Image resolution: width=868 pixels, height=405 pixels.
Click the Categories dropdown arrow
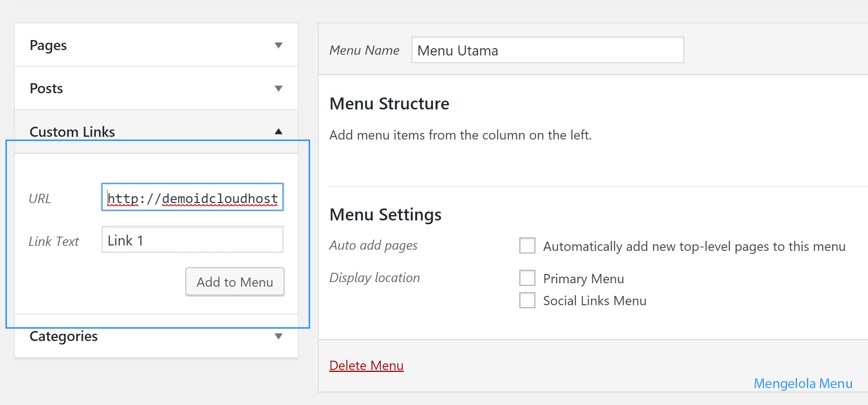coord(277,336)
